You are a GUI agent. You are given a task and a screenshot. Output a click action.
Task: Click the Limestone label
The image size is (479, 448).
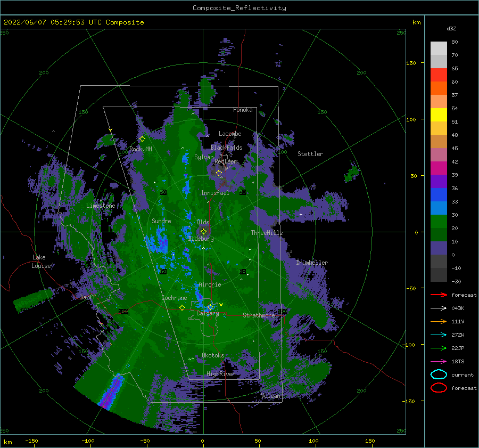[101, 206]
